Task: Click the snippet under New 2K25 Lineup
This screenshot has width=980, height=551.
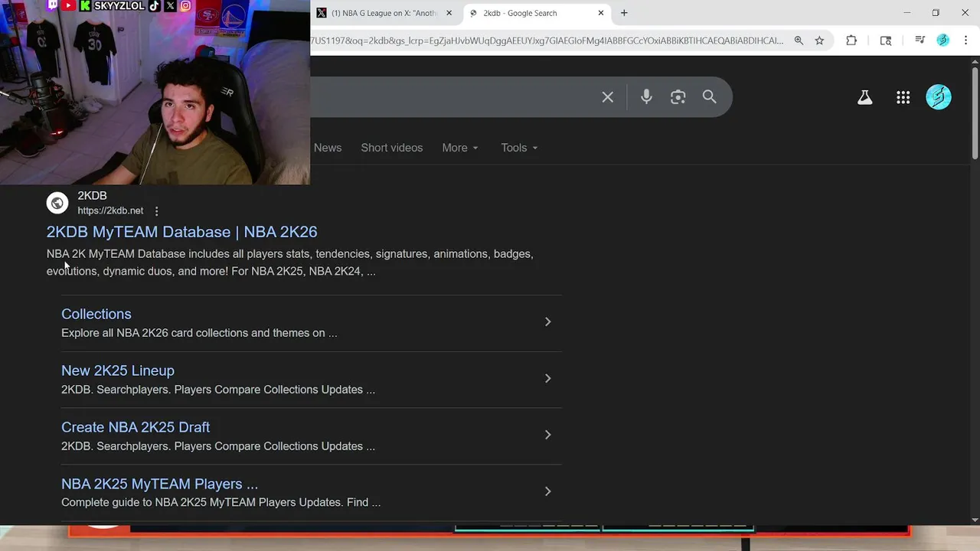Action: tap(218, 390)
